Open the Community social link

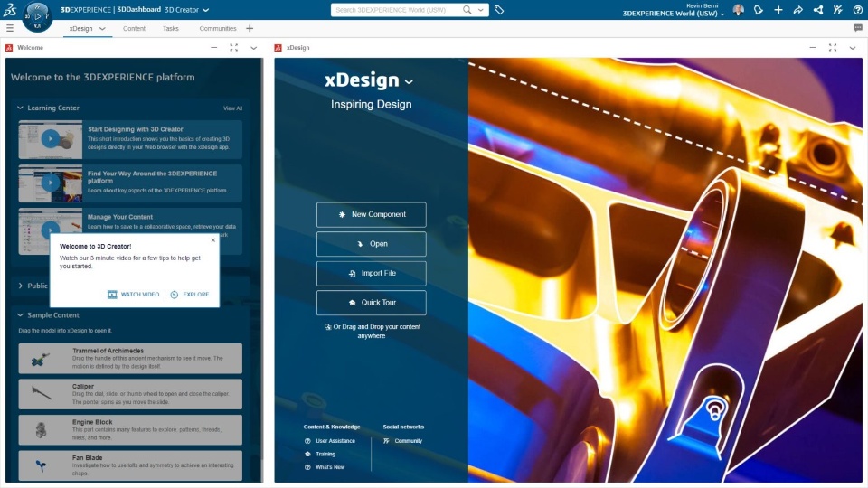(x=409, y=441)
